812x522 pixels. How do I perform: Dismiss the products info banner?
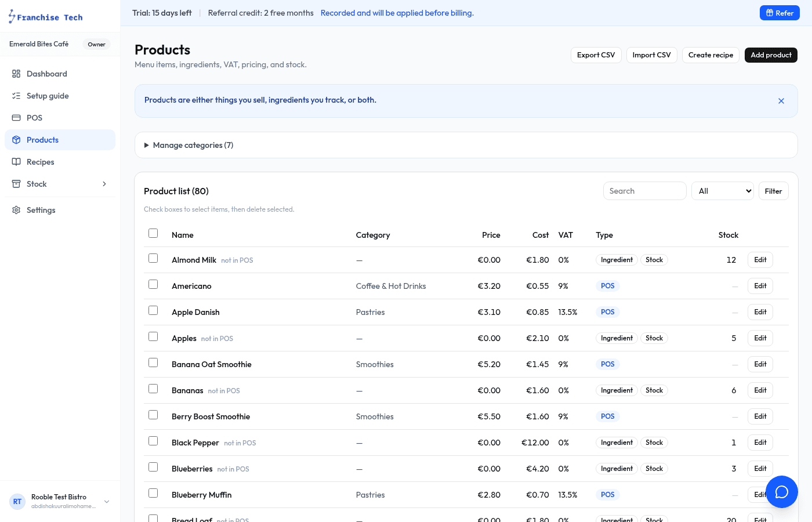tap(781, 101)
